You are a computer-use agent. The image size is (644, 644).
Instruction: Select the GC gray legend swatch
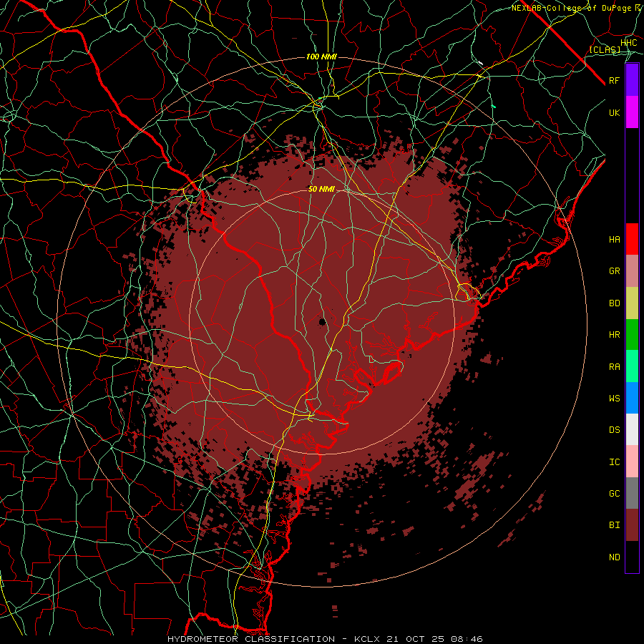(632, 493)
